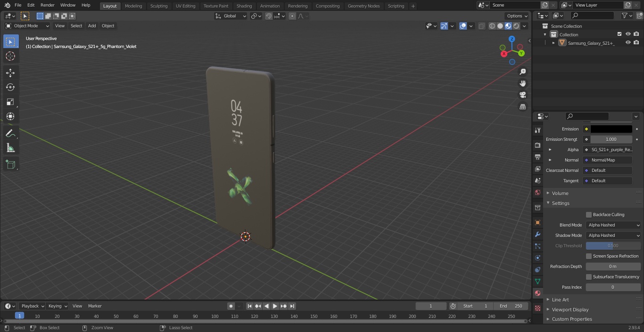Screen dimensions: 644x332
Task: Click the End frame 250 field
Action: [511, 306]
